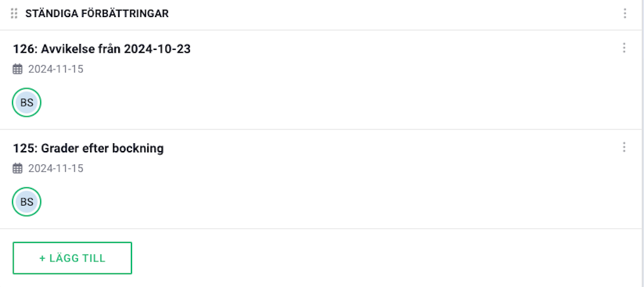The image size is (644, 287).
Task: Click the due date 2024-11-15 on card 125
Action: tap(56, 168)
